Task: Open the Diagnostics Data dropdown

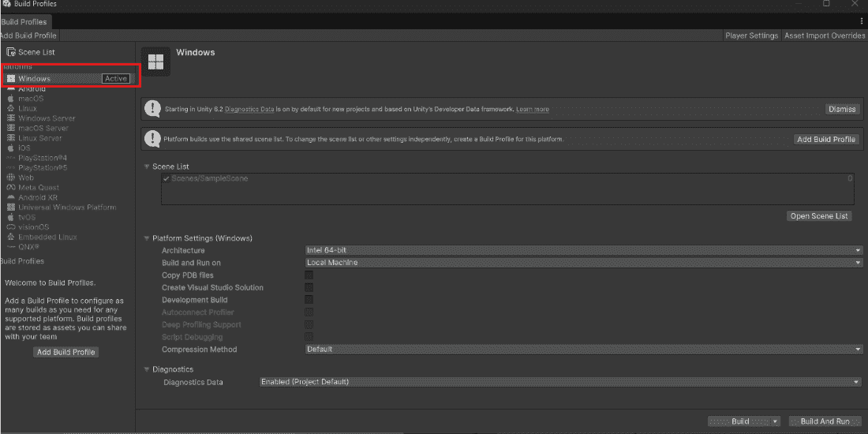Action: pos(561,382)
